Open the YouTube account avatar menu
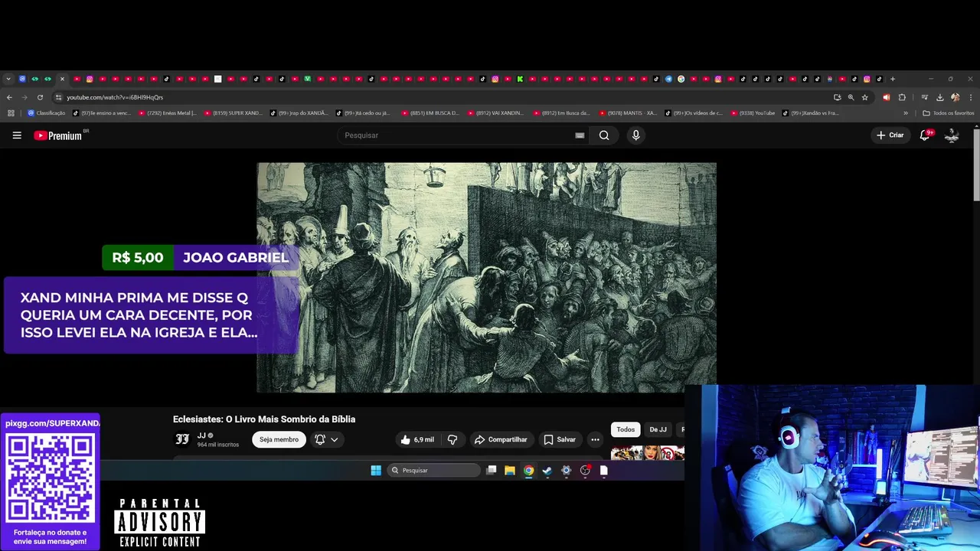Screen dimensions: 980x551 point(952,135)
